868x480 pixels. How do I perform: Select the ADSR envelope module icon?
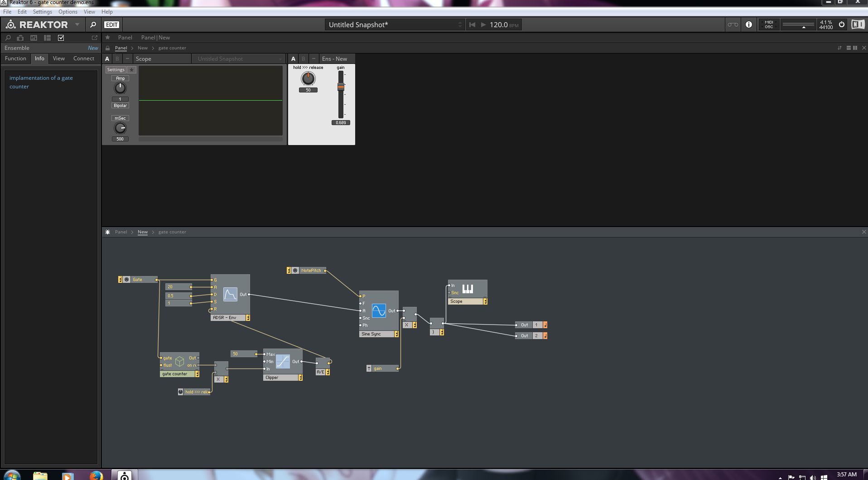(x=230, y=295)
